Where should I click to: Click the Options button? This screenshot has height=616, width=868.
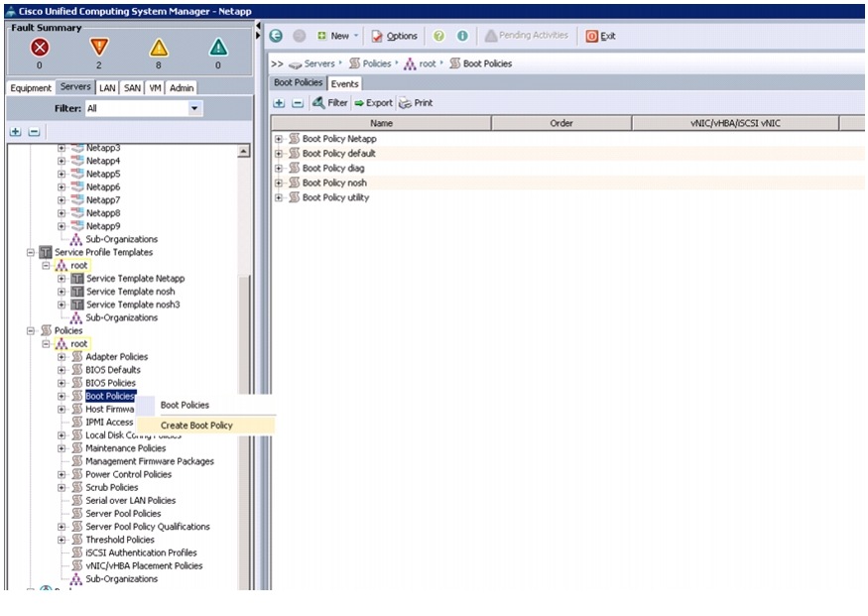[395, 36]
